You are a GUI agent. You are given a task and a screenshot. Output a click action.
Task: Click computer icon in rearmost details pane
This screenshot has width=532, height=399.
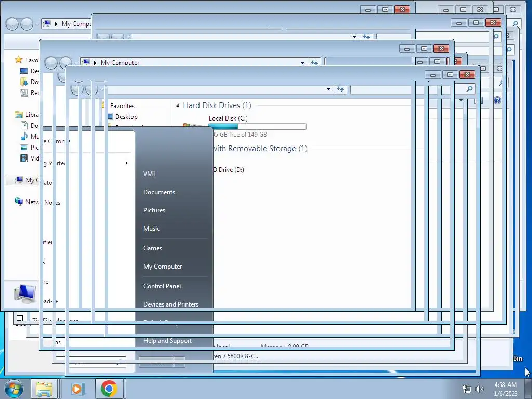[x=25, y=294]
